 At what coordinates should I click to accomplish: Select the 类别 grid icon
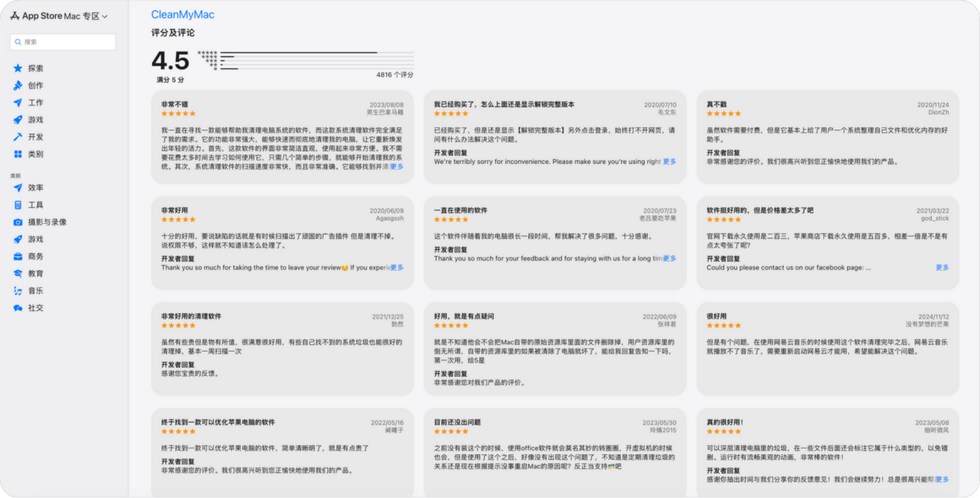pos(18,154)
